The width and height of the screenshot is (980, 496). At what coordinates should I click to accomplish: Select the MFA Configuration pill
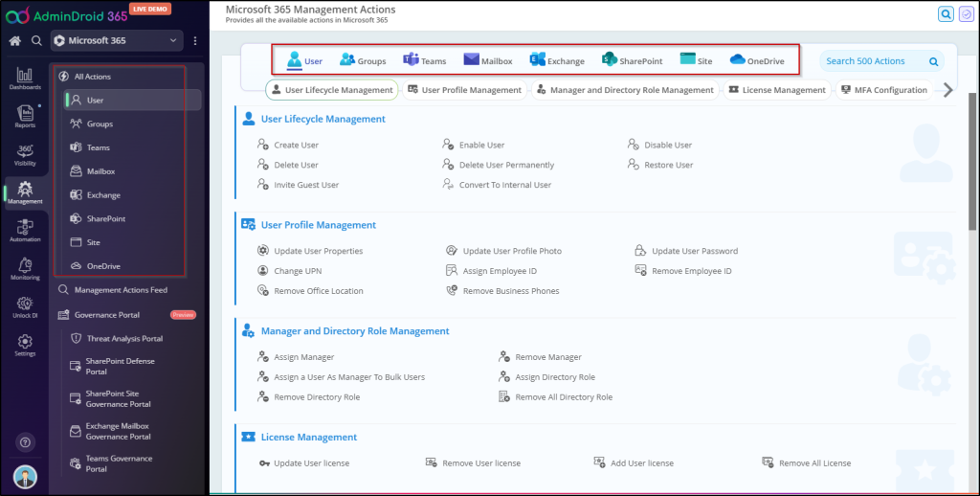[883, 90]
